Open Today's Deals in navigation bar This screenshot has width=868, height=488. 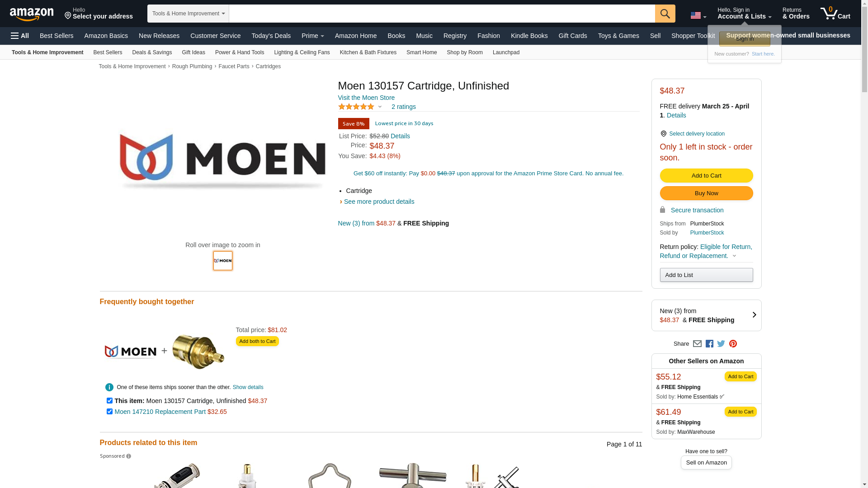coord(271,36)
